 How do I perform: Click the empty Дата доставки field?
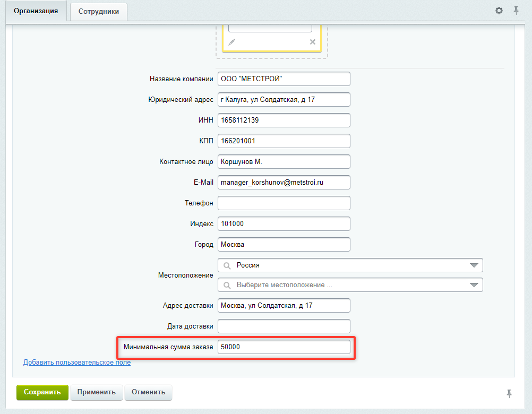tap(284, 326)
